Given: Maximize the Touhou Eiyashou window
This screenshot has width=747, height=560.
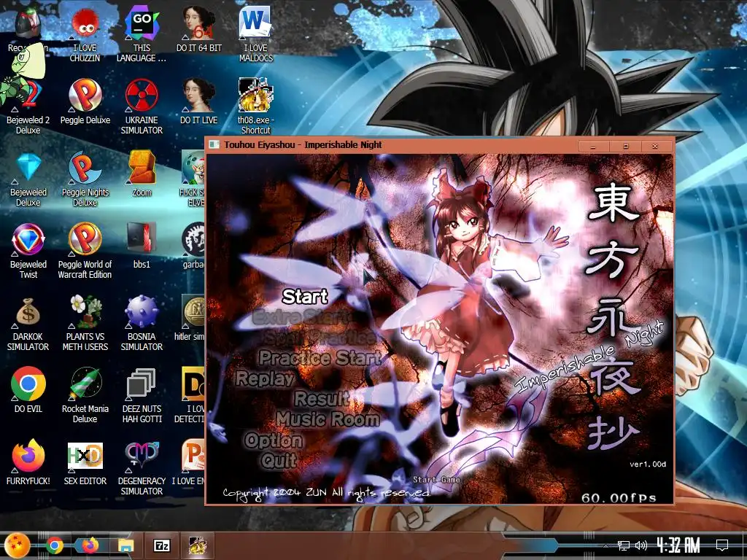Looking at the screenshot, I should [x=625, y=146].
